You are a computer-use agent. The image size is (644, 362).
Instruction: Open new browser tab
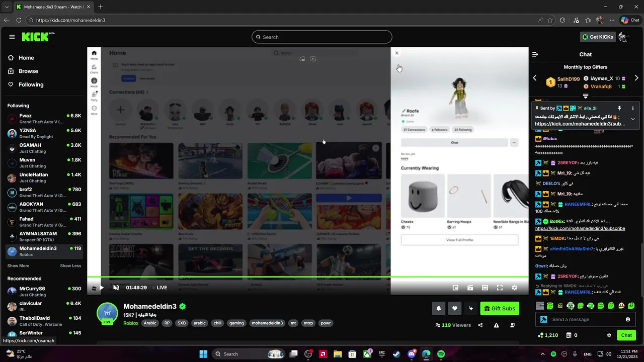coord(101,7)
